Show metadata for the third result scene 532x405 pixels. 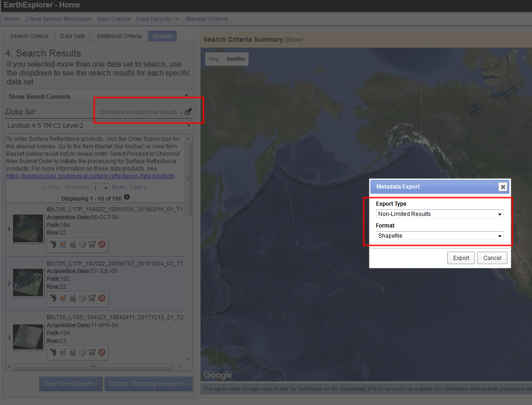[x=82, y=352]
